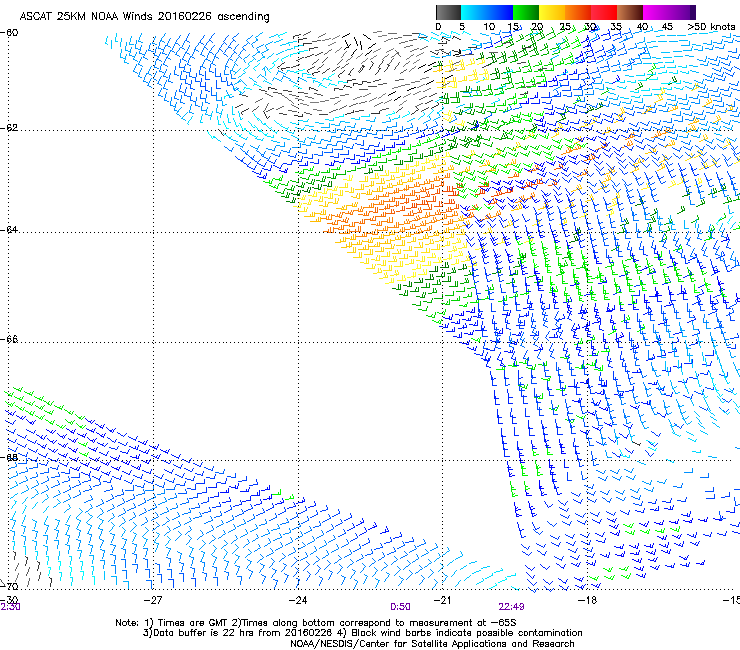This screenshot has height=650, width=740.
Task: Click the '-18' longitude axis label
Action: [x=587, y=600]
